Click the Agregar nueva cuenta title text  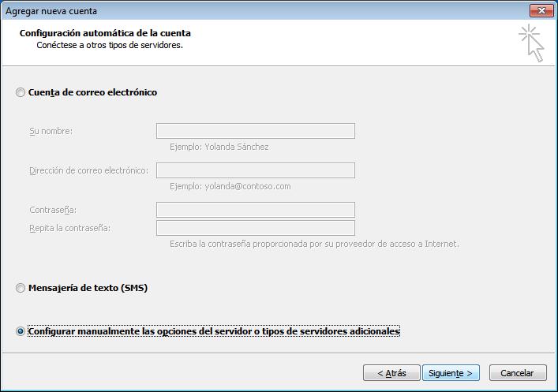tap(51, 11)
